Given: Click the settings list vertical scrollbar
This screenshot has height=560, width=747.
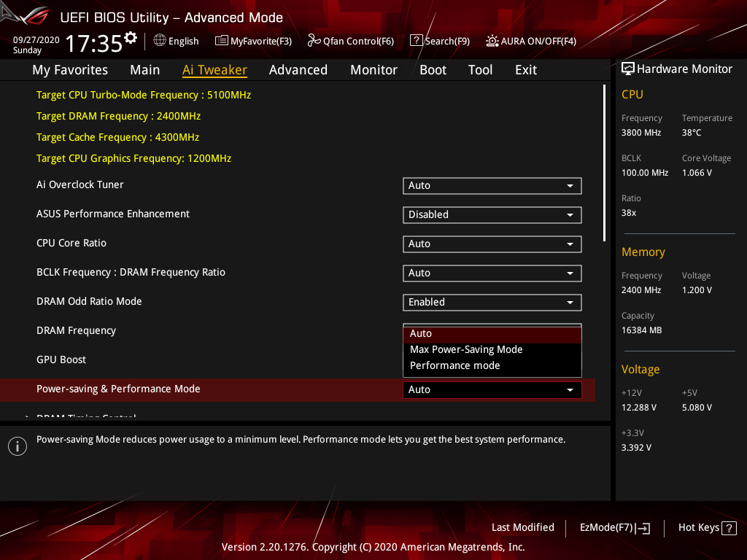Looking at the screenshot, I should click(x=604, y=163).
